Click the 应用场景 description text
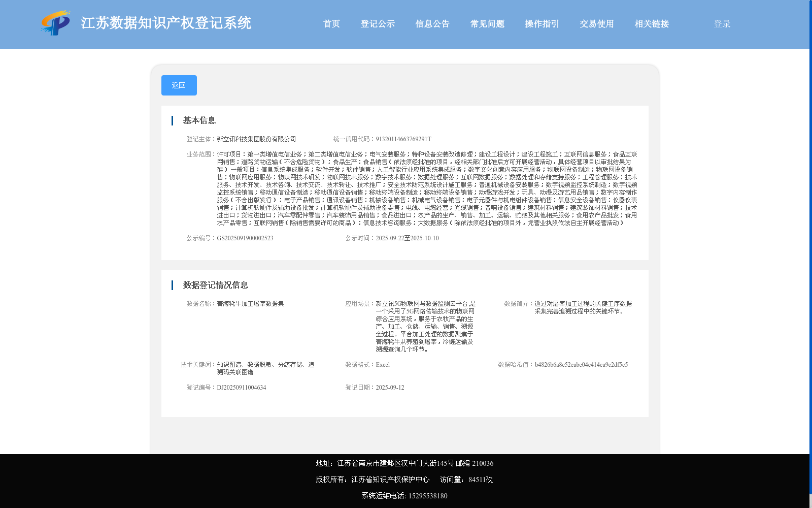Viewport: 812px width, 508px height. (425, 327)
